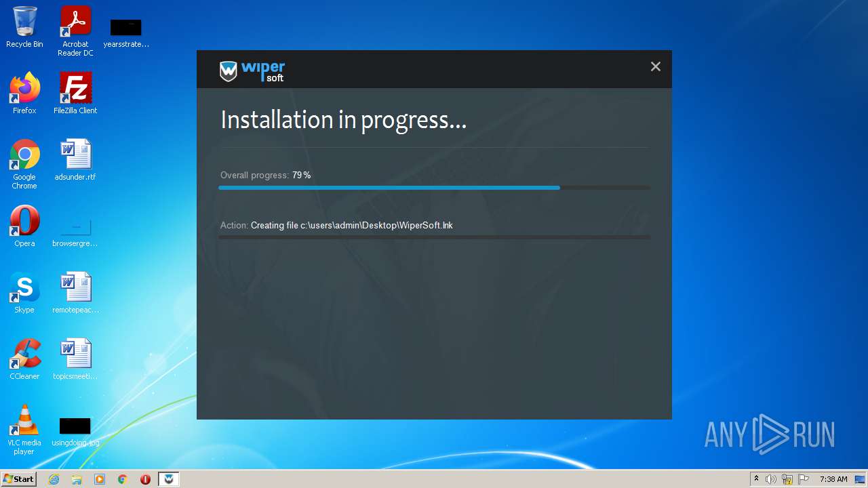Open the volume speaker tray icon
The width and height of the screenshot is (868, 488).
[771, 479]
